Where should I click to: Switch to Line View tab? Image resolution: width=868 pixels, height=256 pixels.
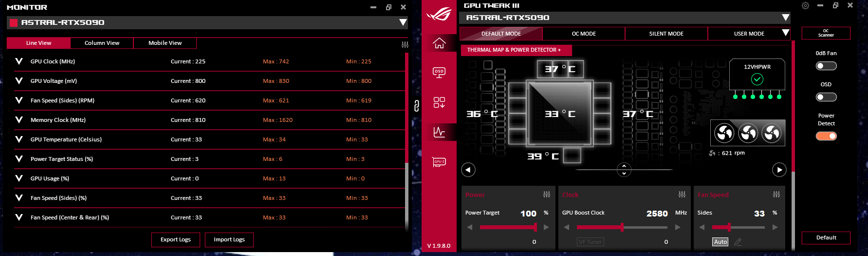click(x=38, y=43)
